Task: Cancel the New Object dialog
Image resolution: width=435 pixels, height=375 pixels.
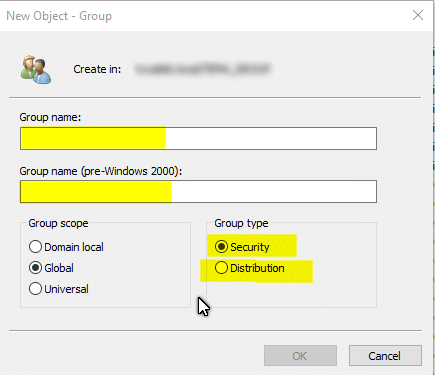Action: point(385,356)
